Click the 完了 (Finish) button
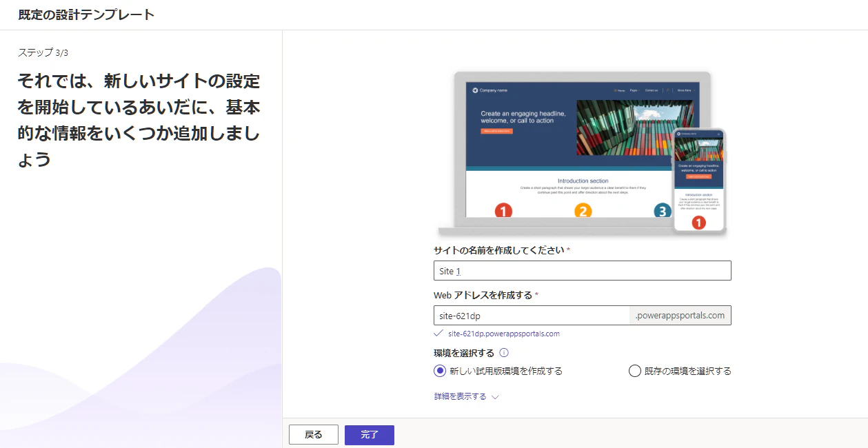This screenshot has height=448, width=868. click(x=370, y=435)
